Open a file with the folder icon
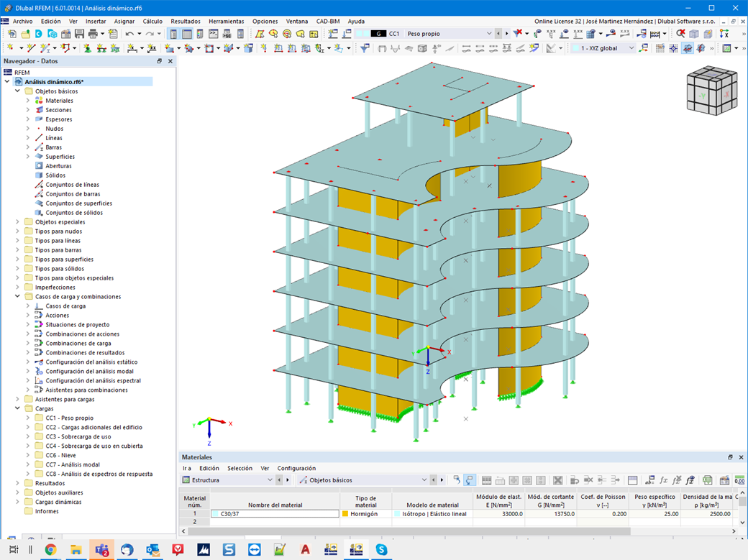The image size is (748, 560). 25,34
